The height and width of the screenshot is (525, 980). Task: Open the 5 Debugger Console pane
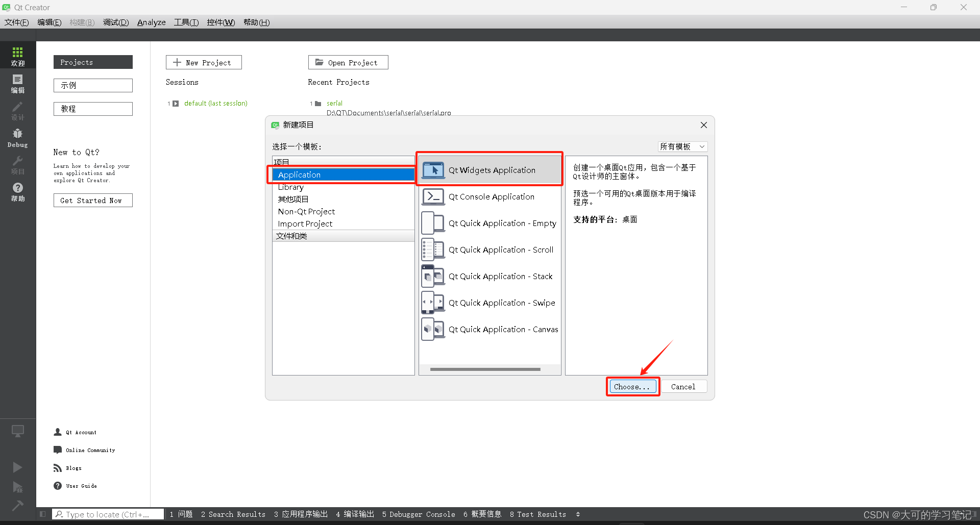[419, 514]
